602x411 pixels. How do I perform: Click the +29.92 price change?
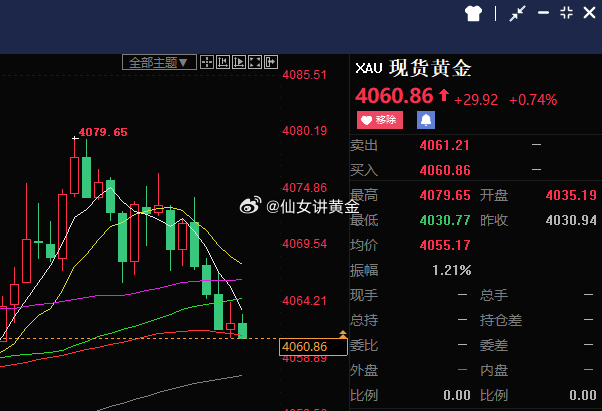[x=476, y=100]
